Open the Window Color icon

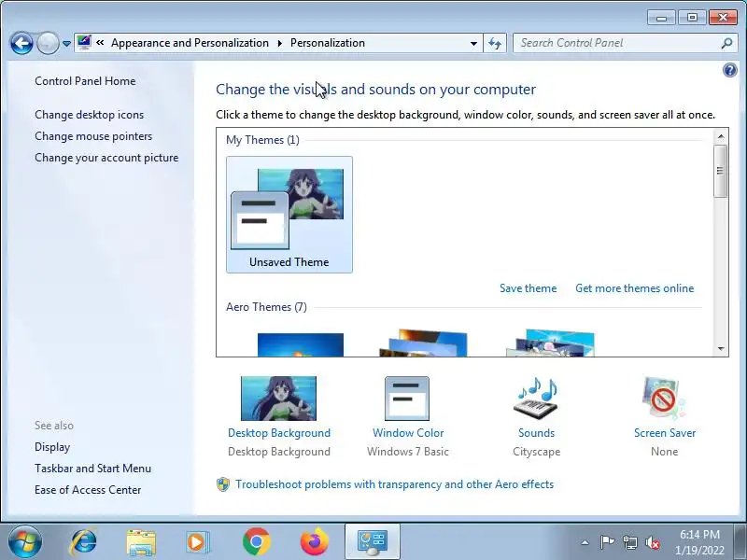(x=407, y=399)
